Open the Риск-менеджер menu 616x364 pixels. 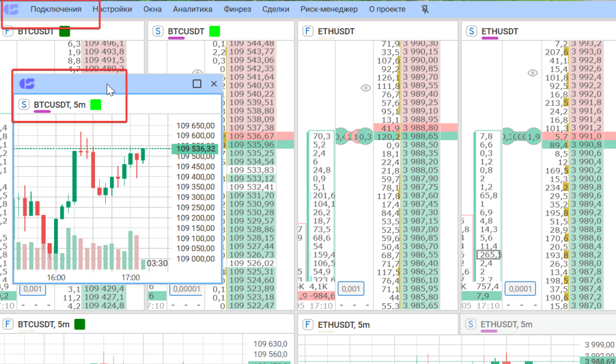pyautogui.click(x=329, y=10)
